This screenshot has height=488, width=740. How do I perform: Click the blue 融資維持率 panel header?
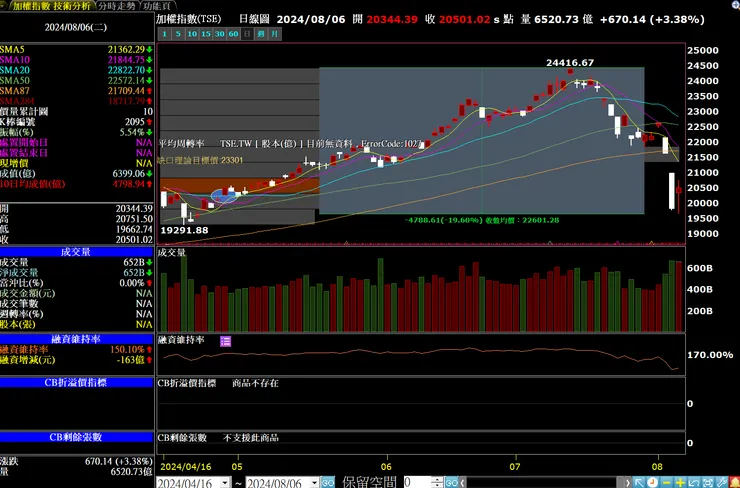[76, 339]
